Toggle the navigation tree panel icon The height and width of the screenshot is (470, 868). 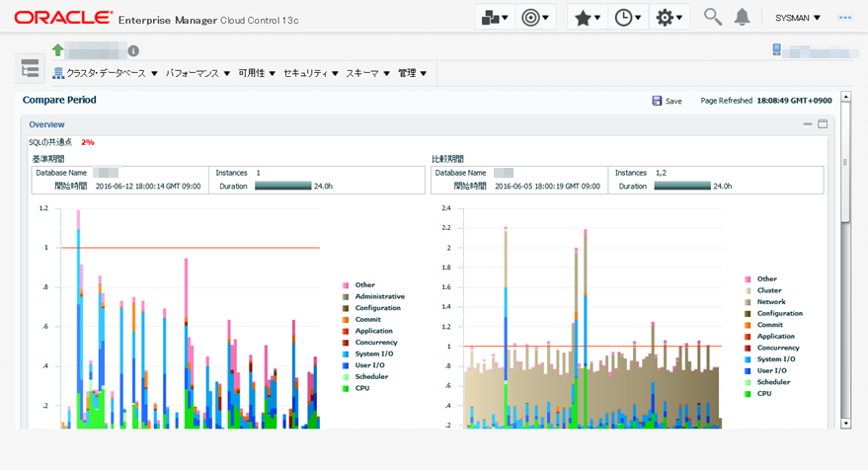click(x=30, y=68)
